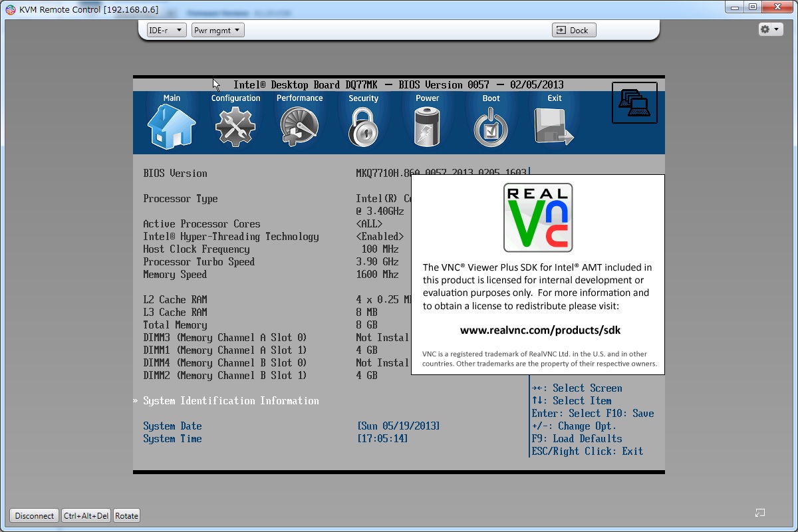Viewport: 798px width, 532px height.
Task: Click the 1600 Mhz memory speed value
Action: pyautogui.click(x=377, y=274)
